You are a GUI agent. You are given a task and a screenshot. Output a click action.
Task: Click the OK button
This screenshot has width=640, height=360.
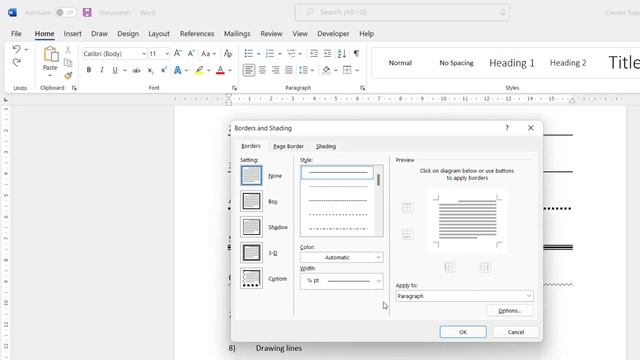(x=463, y=332)
